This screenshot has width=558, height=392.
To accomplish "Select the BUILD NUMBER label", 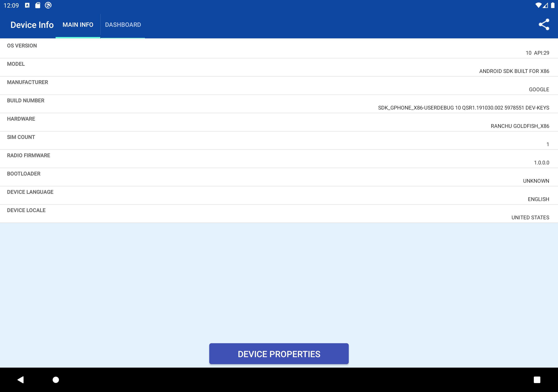I will click(x=26, y=101).
